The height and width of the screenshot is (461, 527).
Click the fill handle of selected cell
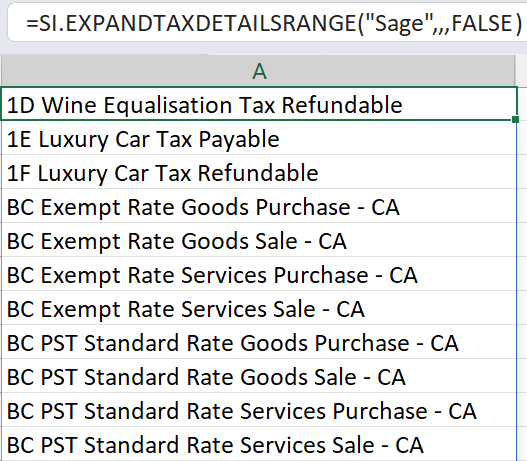(x=516, y=119)
